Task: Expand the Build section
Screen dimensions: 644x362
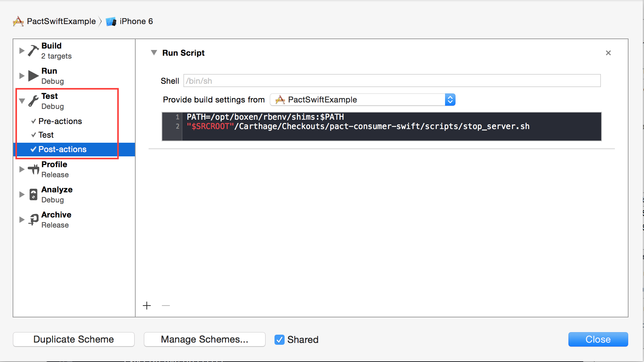Action: click(x=22, y=51)
